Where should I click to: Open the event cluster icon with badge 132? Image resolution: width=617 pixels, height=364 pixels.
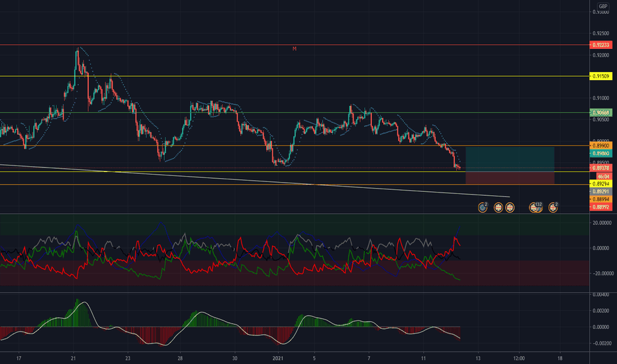pos(536,207)
